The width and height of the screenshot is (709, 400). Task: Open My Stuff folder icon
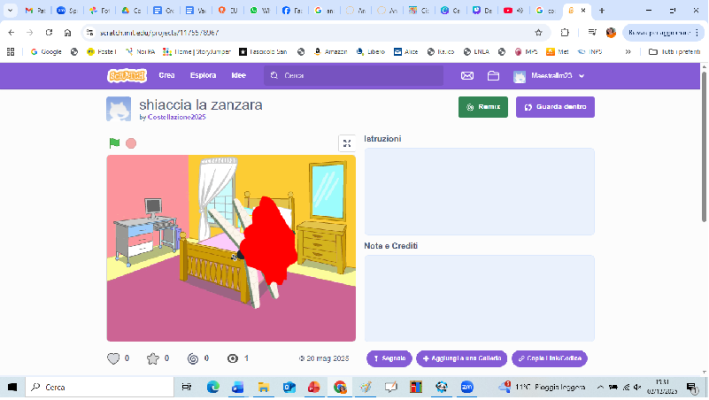pos(493,76)
